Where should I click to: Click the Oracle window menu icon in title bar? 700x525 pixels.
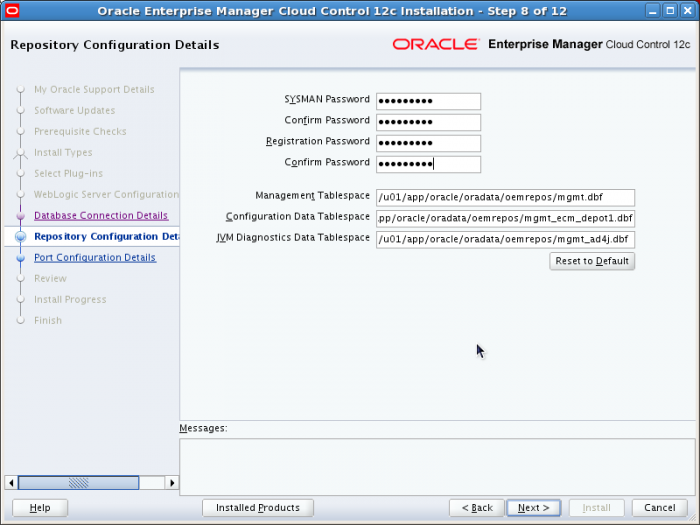(12, 10)
